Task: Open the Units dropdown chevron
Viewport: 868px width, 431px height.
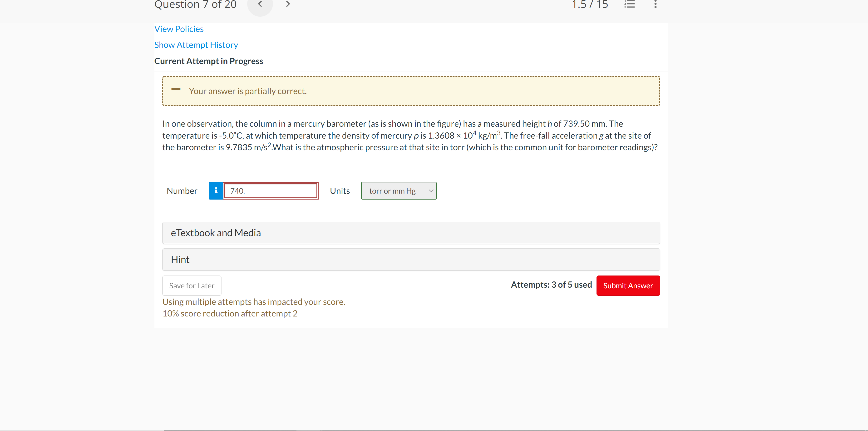Action: 431,191
